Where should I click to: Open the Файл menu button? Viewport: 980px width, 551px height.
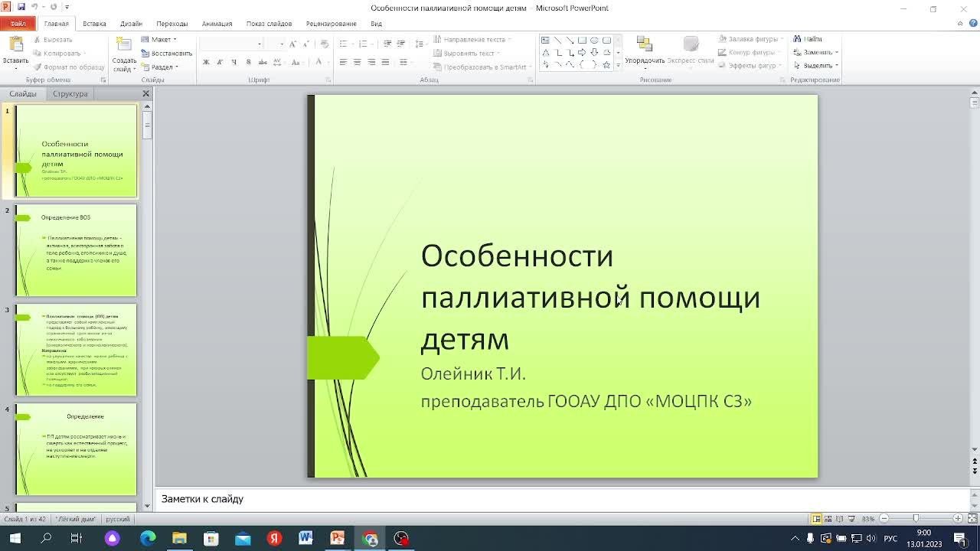tap(18, 24)
